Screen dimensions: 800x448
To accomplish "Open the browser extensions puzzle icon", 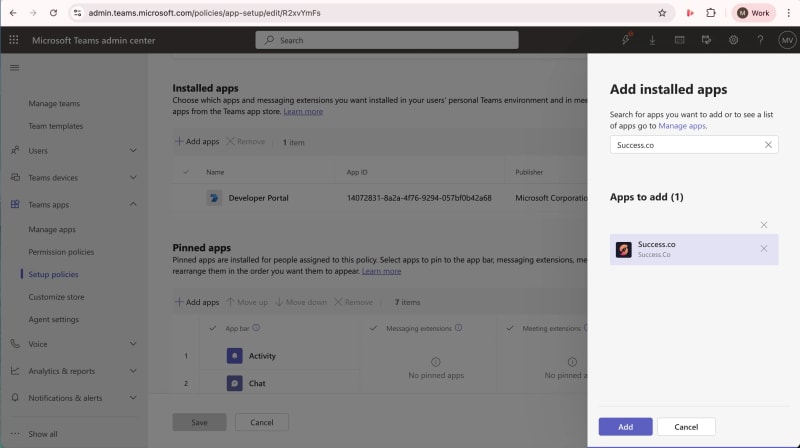I will tap(711, 13).
